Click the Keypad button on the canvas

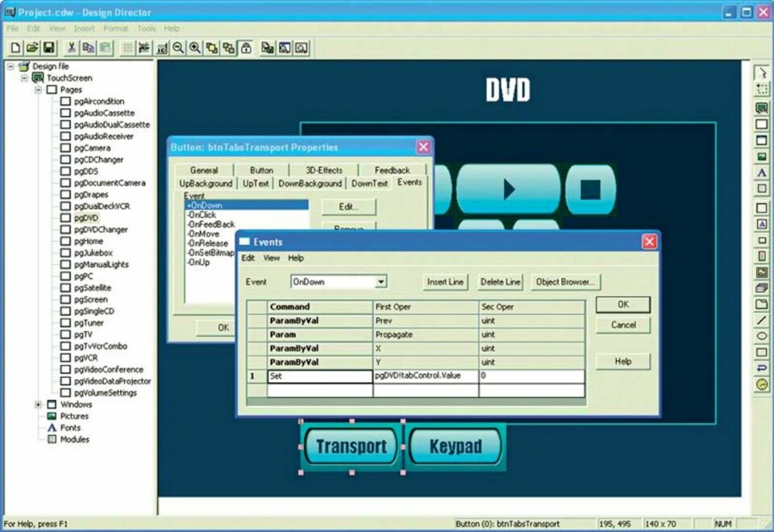(456, 447)
